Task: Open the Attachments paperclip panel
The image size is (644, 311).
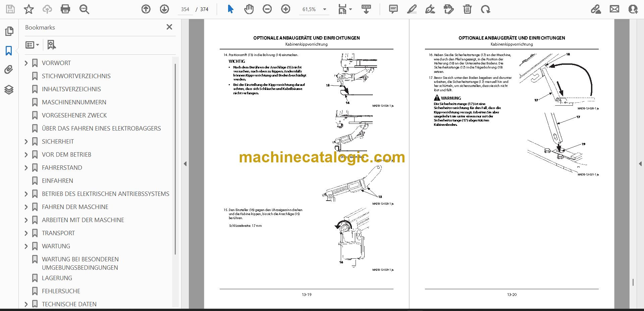Action: tap(9, 70)
